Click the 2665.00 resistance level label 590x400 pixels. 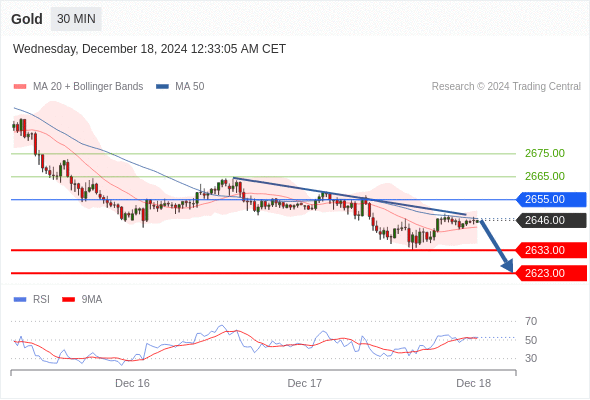[545, 176]
